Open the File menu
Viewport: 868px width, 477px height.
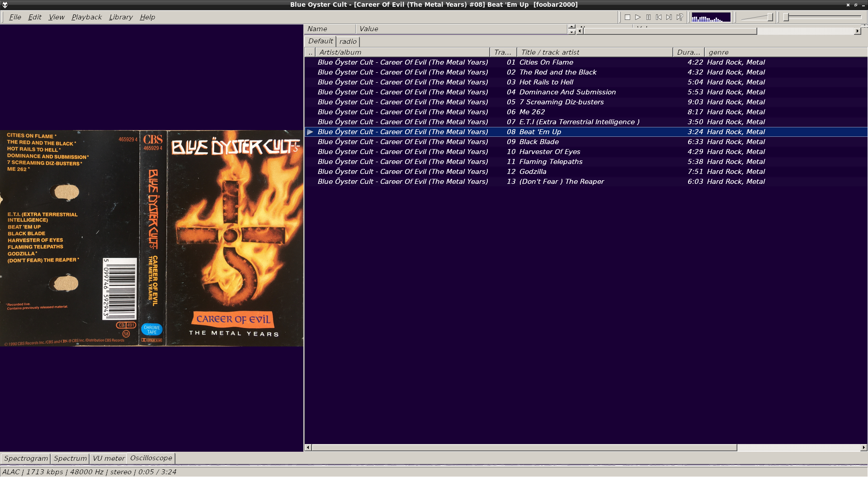[x=15, y=17]
